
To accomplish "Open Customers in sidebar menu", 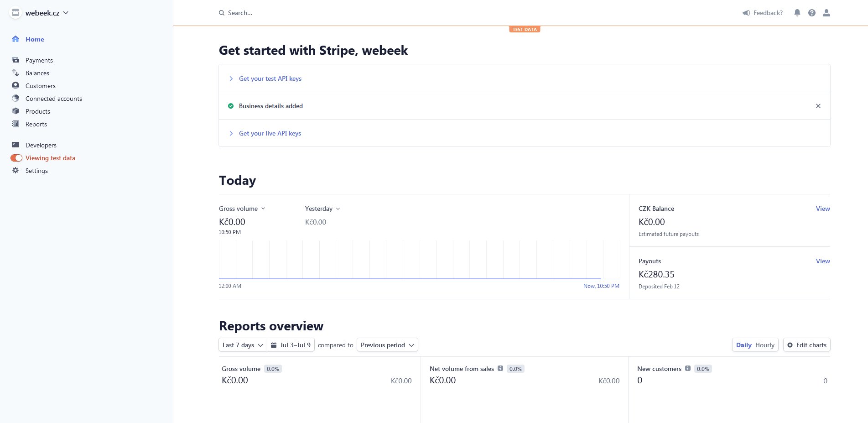I will [x=41, y=86].
